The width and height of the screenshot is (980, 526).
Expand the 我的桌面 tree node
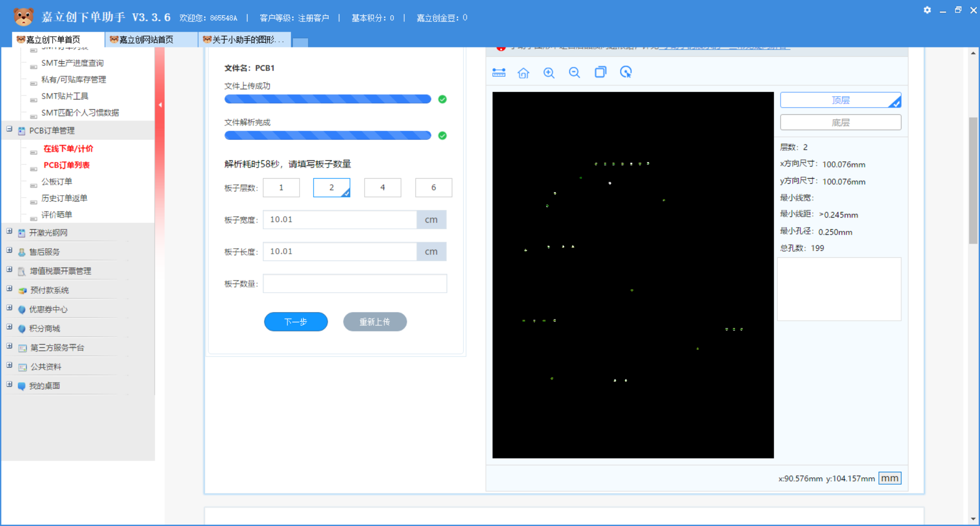click(x=9, y=384)
